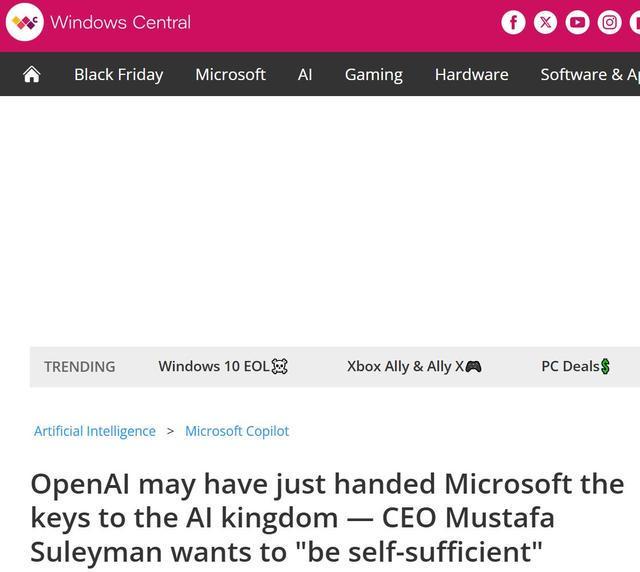
Task: Open the Gaming menu item
Action: pos(373,75)
